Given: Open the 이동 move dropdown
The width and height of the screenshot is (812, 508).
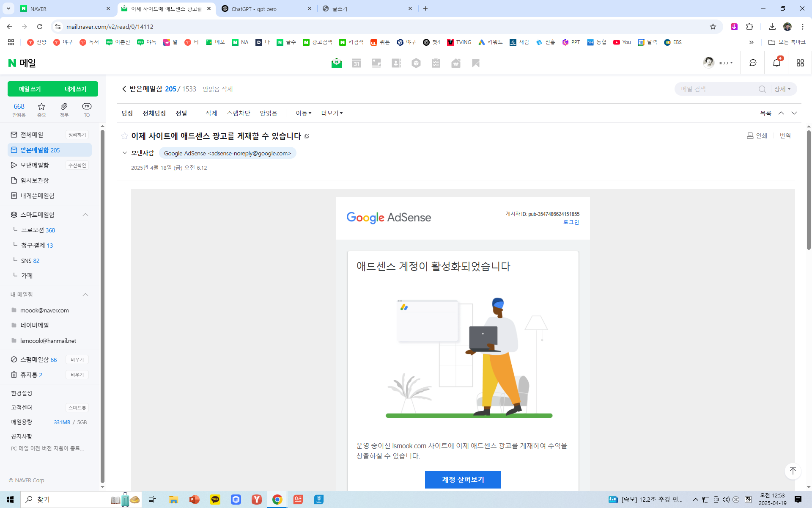Looking at the screenshot, I should coord(303,113).
